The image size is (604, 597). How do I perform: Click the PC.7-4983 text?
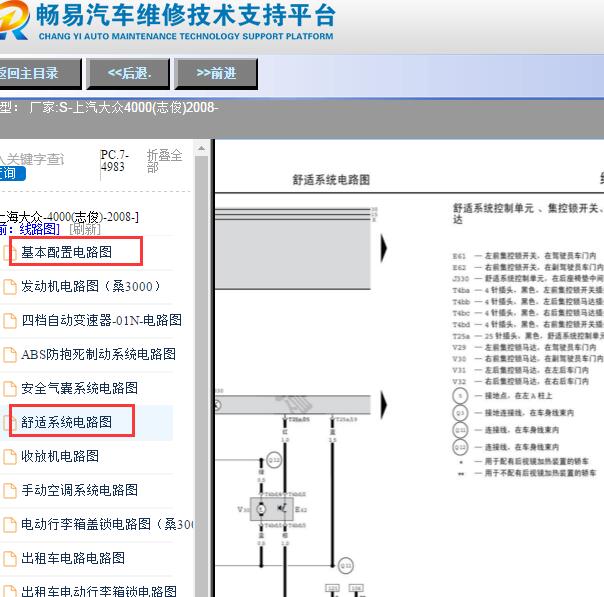point(114,161)
